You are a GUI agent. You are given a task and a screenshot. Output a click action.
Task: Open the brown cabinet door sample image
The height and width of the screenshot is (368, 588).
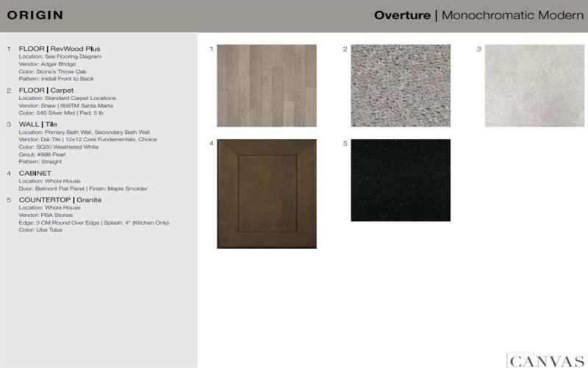(x=267, y=194)
